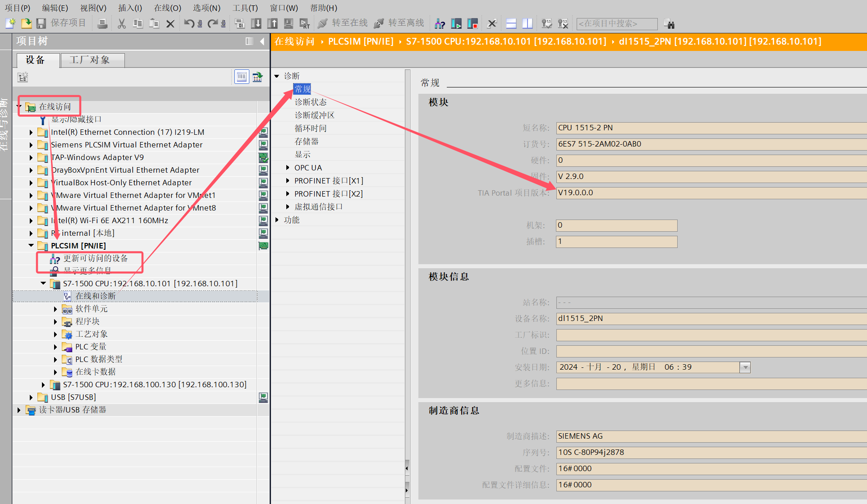Viewport: 867px width, 504px height.
Task: Open the 在线(O) menu
Action: [167, 8]
